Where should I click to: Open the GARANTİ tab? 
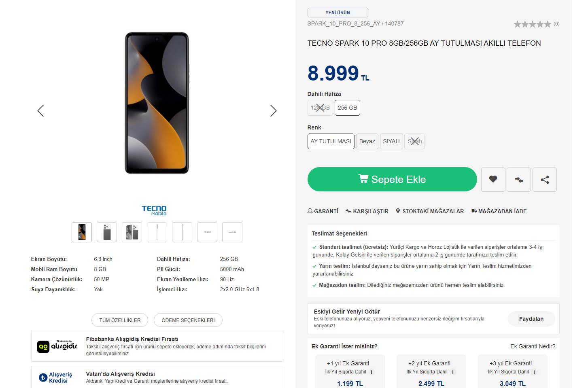323,211
